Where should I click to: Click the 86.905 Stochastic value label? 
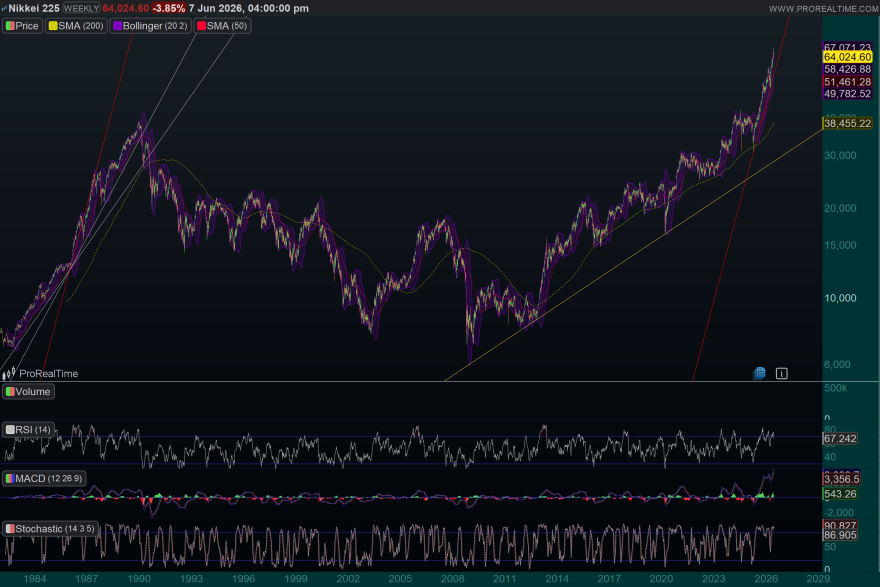coord(840,535)
